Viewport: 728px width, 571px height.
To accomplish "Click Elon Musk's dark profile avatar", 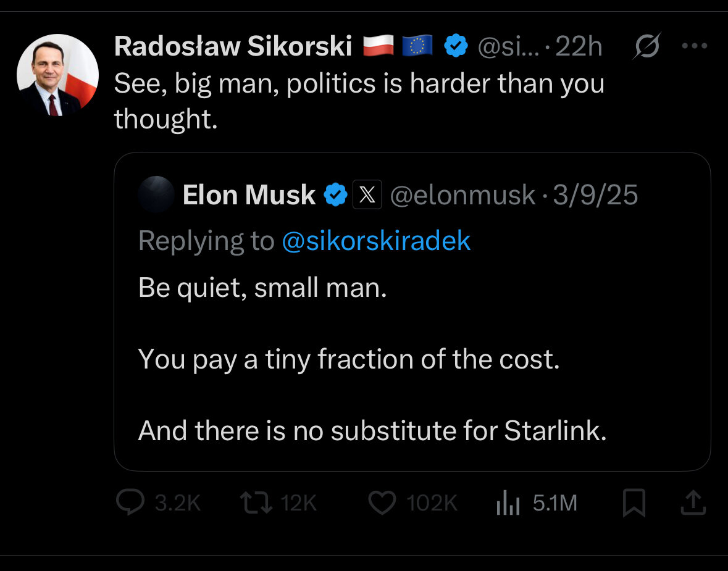I will click(x=156, y=195).
